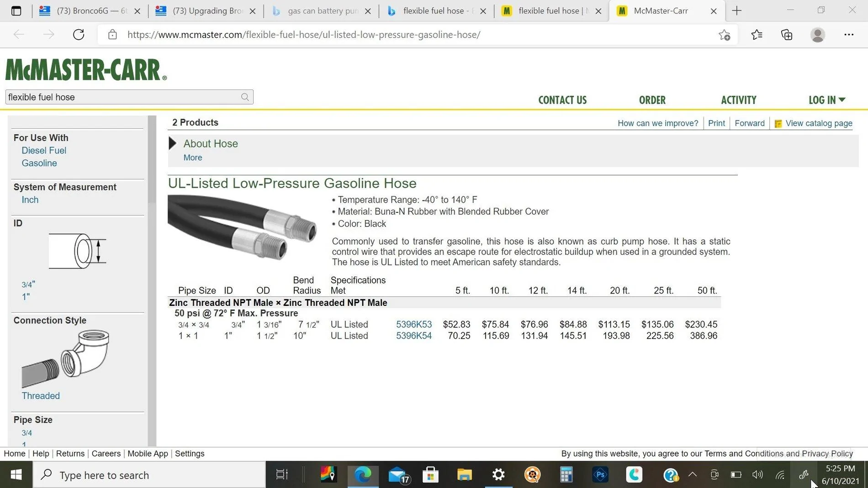Image resolution: width=868 pixels, height=488 pixels.
Task: Select the $52.83 price for 5 ft.
Action: (x=456, y=324)
